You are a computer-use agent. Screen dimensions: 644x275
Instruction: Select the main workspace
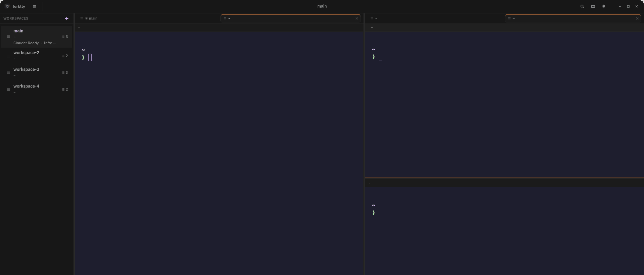pos(37,37)
